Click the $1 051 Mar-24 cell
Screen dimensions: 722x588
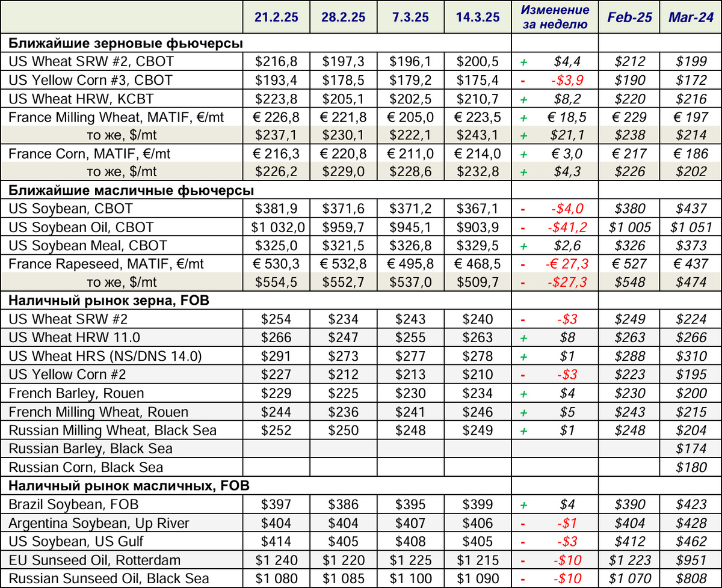pyautogui.click(x=691, y=227)
